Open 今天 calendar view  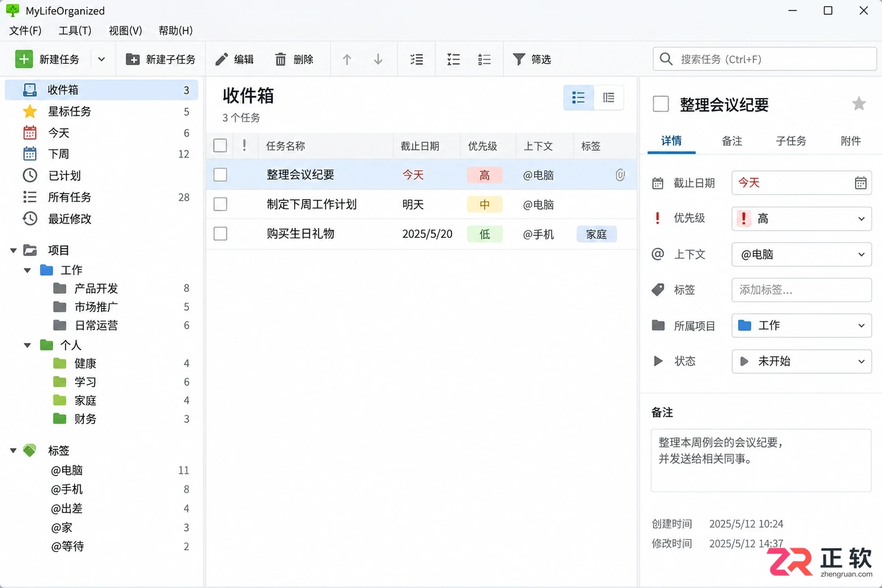pyautogui.click(x=102, y=133)
